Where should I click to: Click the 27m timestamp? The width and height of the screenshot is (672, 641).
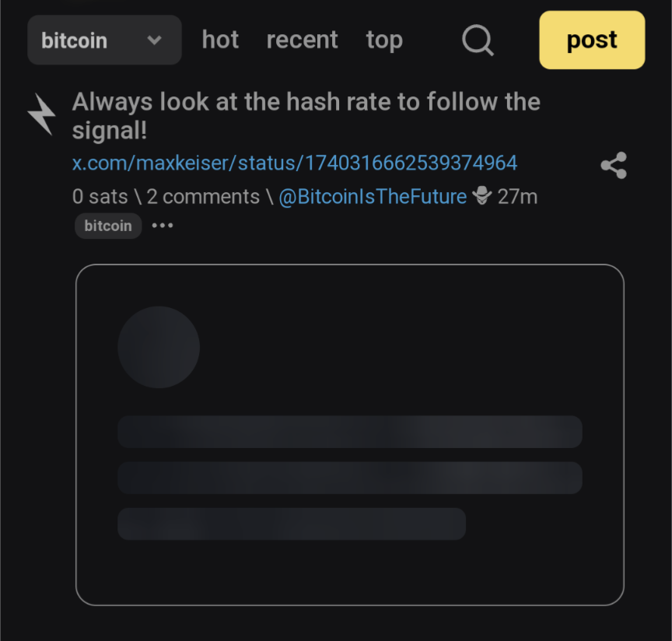(x=517, y=197)
